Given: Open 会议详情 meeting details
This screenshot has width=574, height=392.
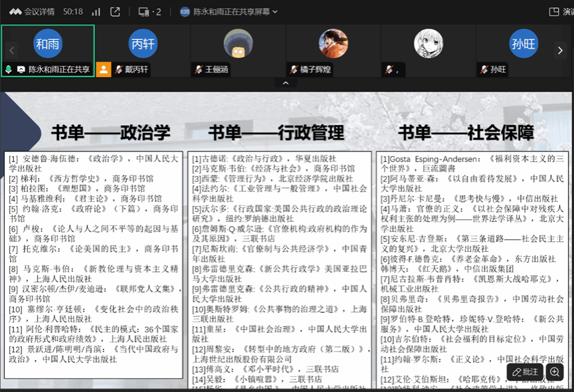Looking at the screenshot, I should (x=31, y=11).
